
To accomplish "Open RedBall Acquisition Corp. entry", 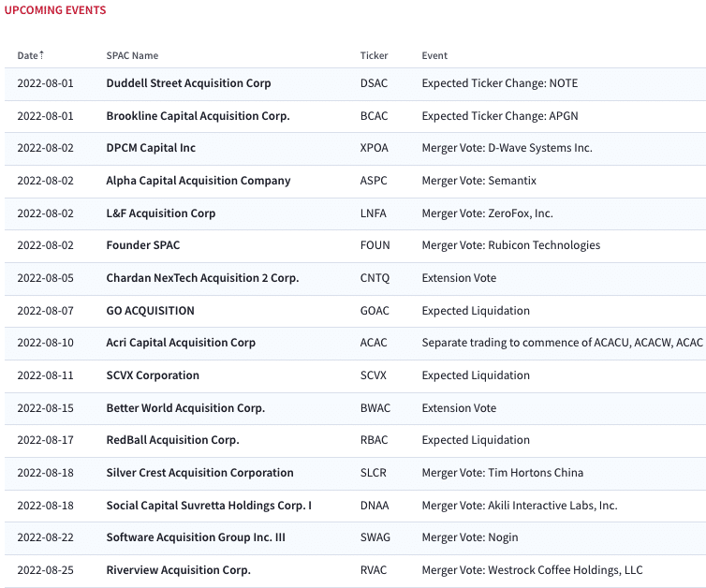I will click(172, 440).
